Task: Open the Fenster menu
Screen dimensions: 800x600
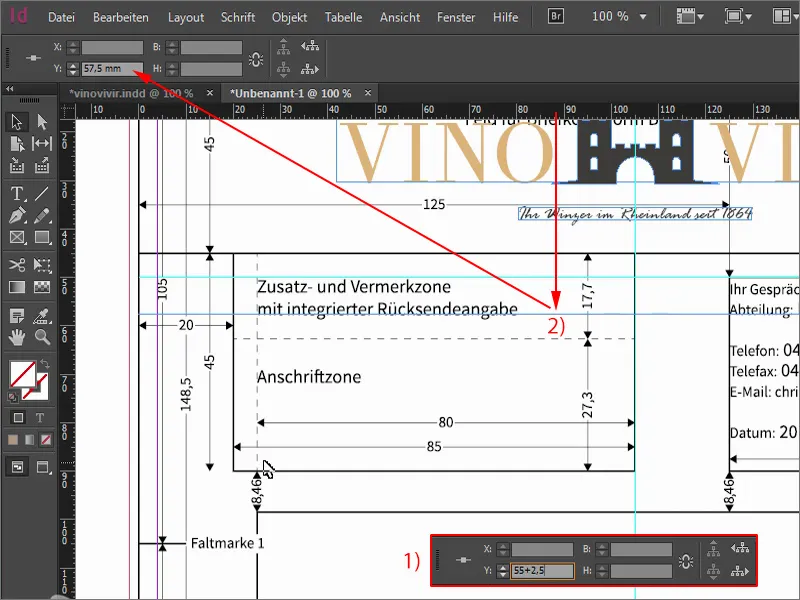Action: (456, 17)
